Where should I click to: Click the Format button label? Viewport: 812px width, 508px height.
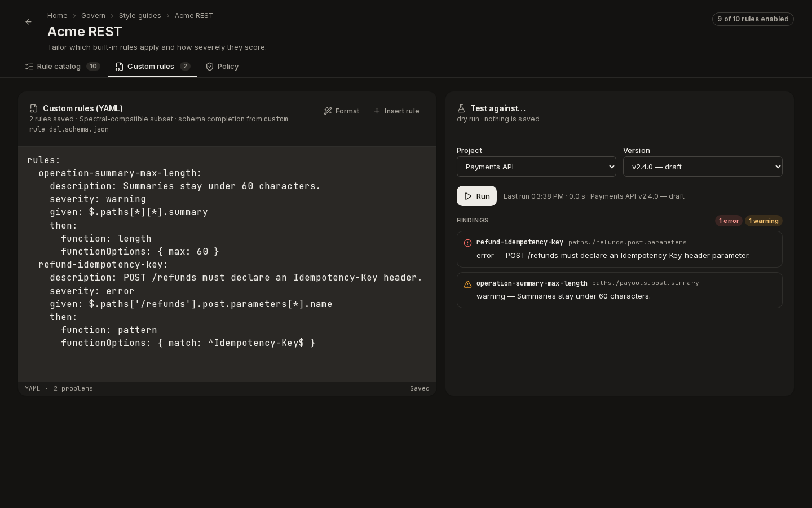[347, 111]
